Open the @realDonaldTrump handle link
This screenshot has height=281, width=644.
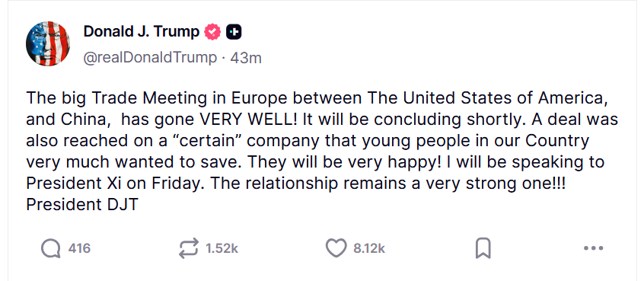(x=150, y=58)
